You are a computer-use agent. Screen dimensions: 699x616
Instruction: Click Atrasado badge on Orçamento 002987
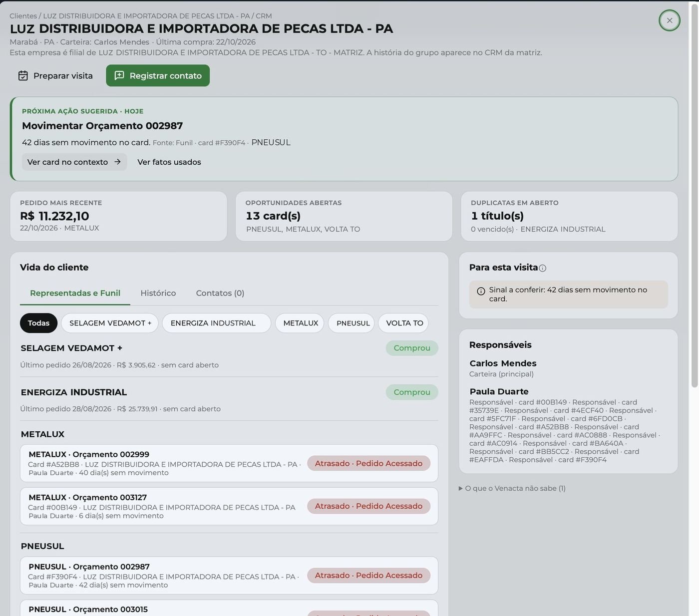[368, 576]
